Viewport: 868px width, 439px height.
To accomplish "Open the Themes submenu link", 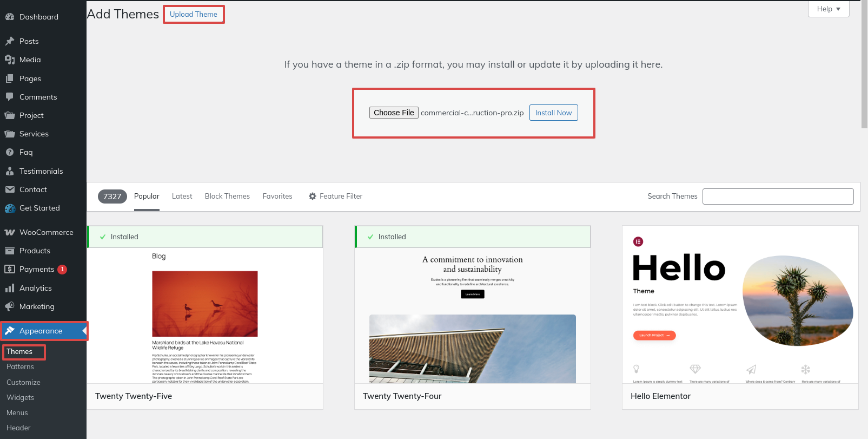I will pyautogui.click(x=19, y=351).
